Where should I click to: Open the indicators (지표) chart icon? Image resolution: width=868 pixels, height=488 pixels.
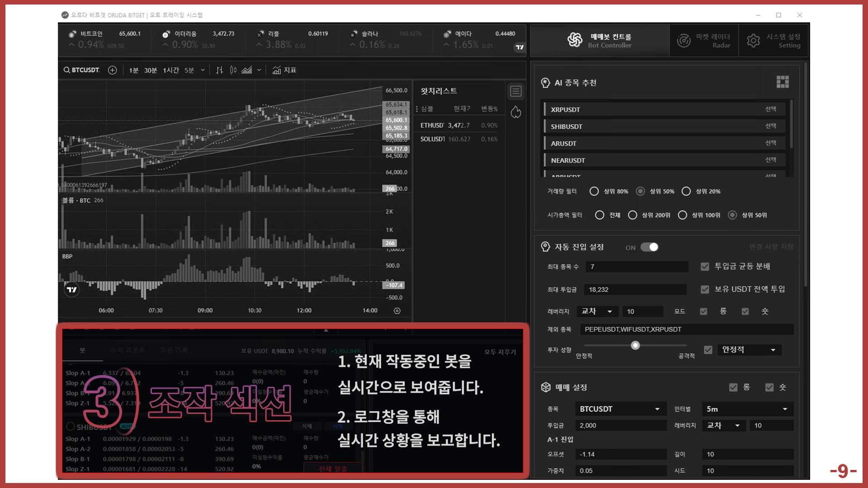click(284, 70)
